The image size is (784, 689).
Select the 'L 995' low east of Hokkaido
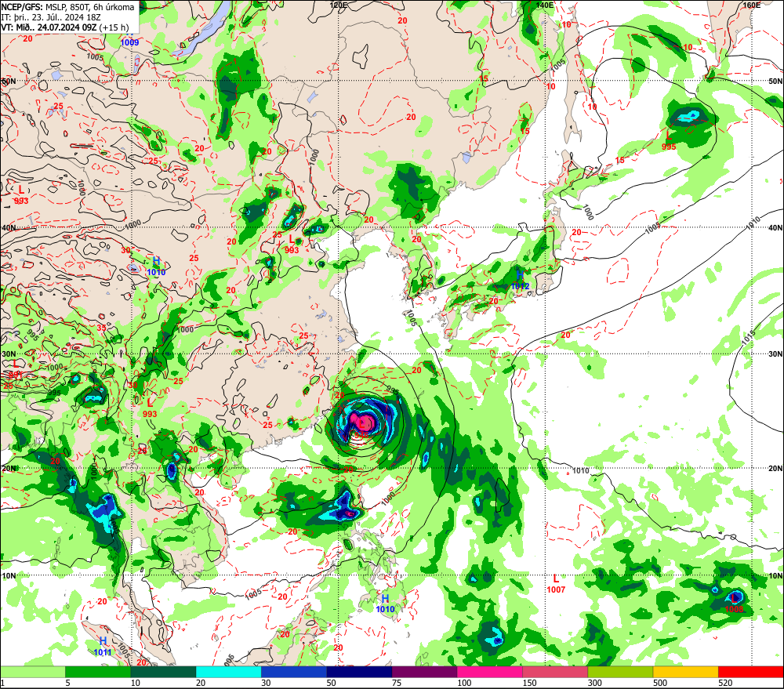pyautogui.click(x=669, y=141)
